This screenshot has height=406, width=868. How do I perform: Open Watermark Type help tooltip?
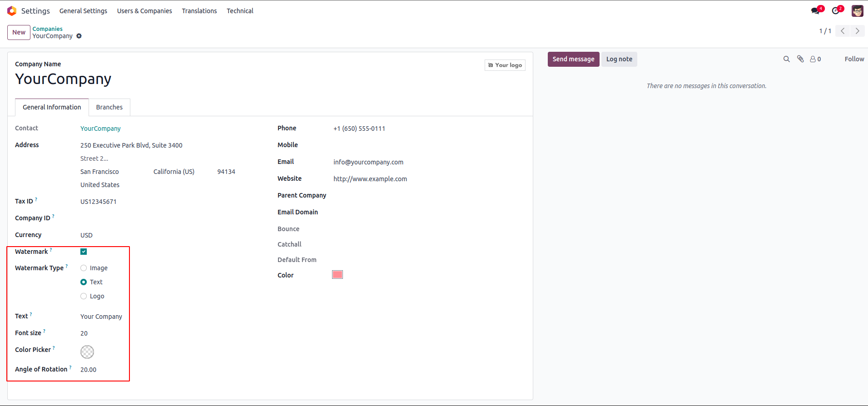(67, 266)
